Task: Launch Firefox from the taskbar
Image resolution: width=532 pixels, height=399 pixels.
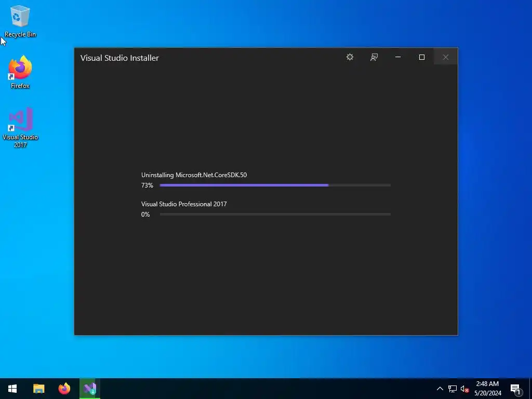Action: (64, 389)
